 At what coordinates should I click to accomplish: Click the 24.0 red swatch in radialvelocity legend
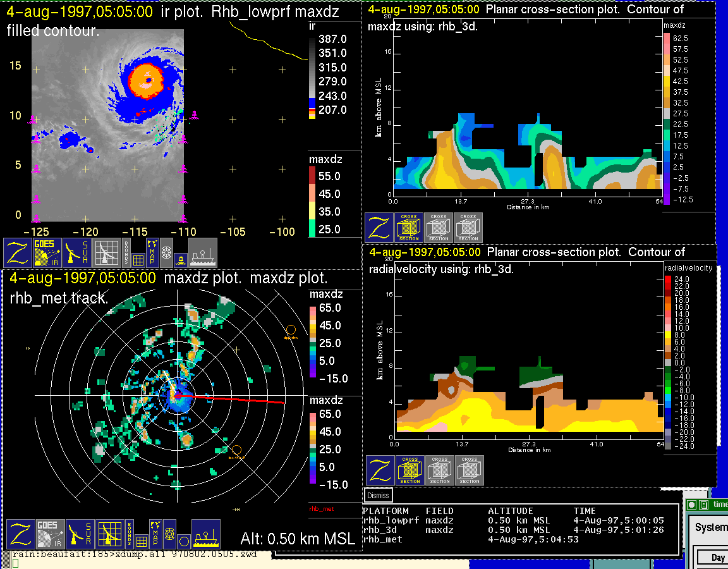pos(669,279)
